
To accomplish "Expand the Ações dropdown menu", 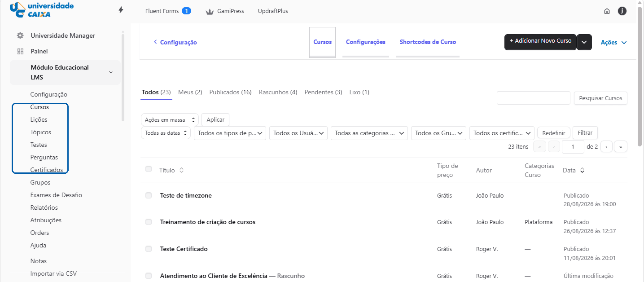I will [x=613, y=42].
